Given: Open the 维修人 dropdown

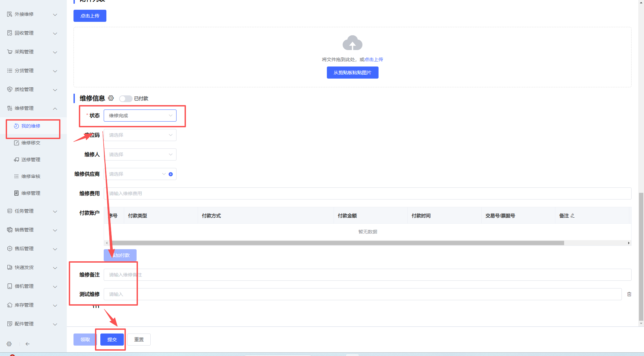Looking at the screenshot, I should pos(140,154).
